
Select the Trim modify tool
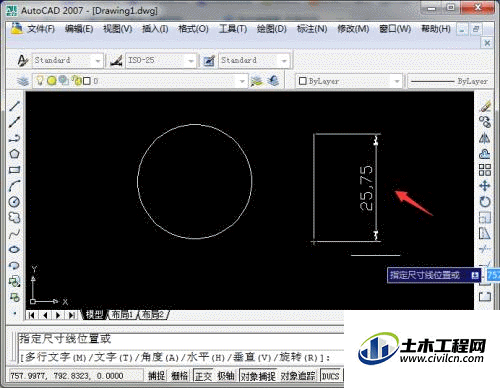pos(485,249)
